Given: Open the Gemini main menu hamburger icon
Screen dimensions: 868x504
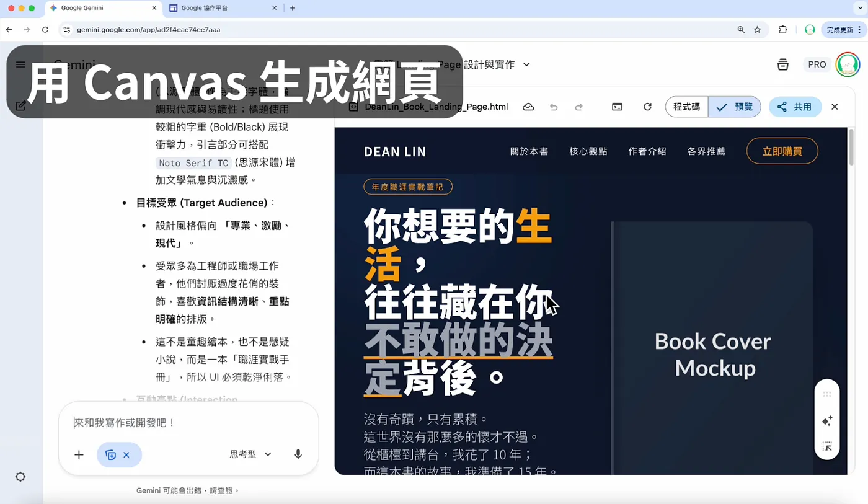Looking at the screenshot, I should coord(20,64).
